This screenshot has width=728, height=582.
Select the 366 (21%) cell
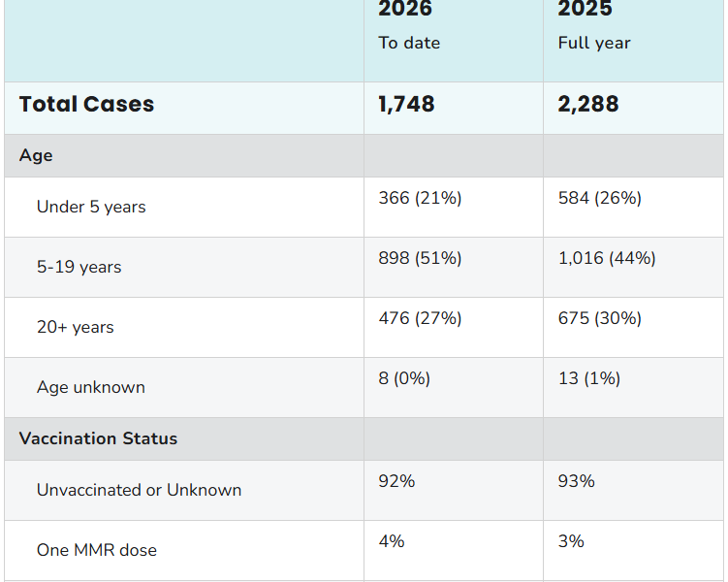tap(420, 198)
